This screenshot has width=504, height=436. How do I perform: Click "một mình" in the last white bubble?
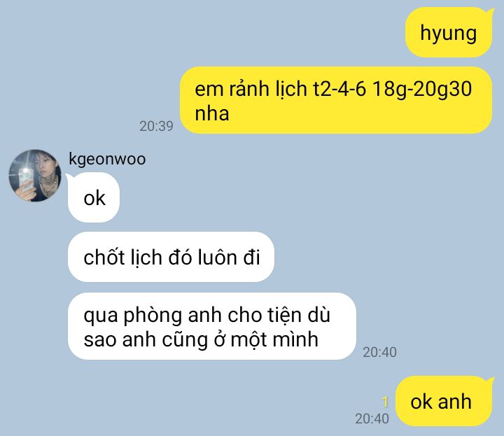pyautogui.click(x=274, y=339)
